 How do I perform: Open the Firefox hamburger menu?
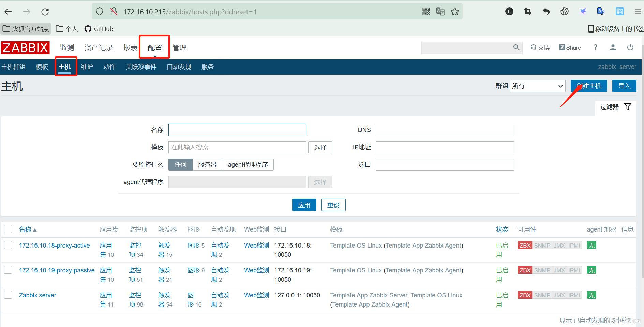(638, 12)
